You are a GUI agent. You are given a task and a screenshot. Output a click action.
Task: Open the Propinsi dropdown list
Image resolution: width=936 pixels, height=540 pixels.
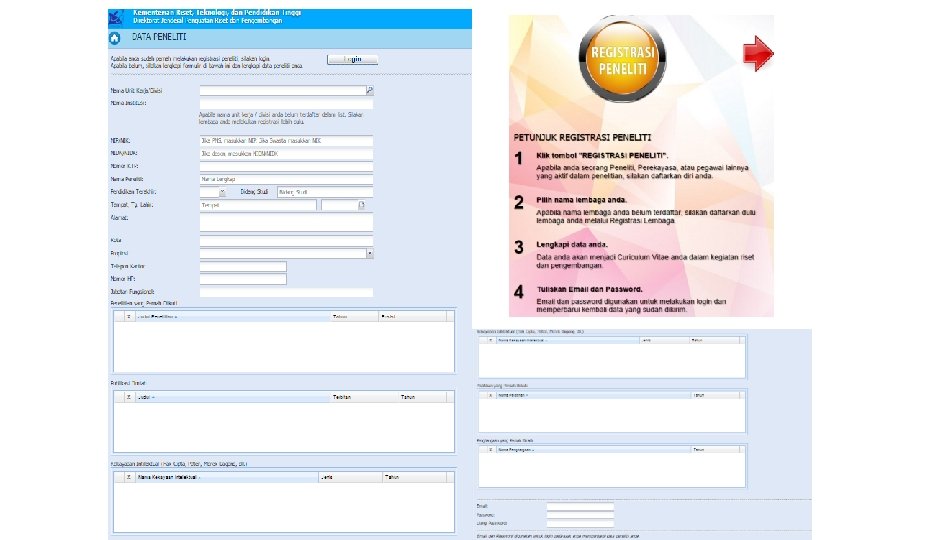click(x=370, y=254)
